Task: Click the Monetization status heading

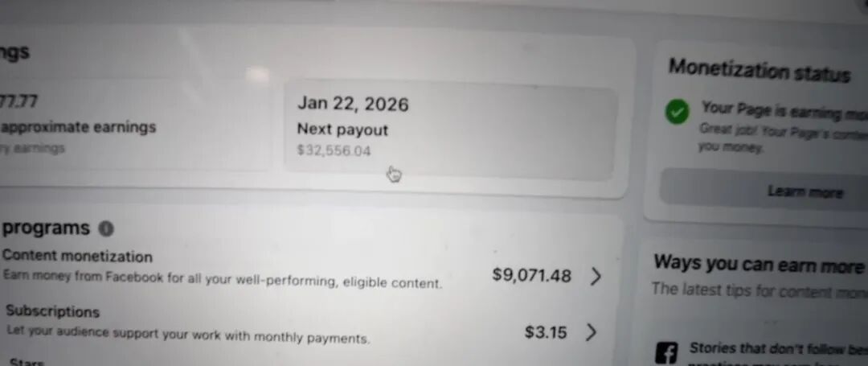Action: [x=759, y=70]
